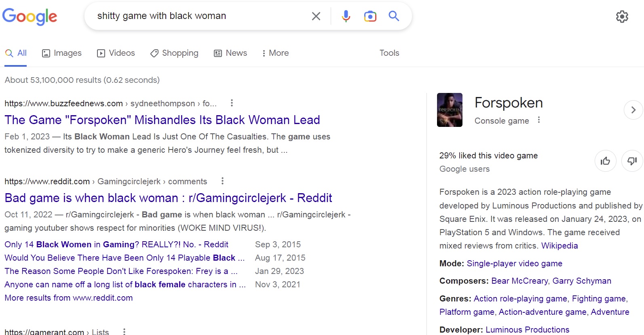This screenshot has width=644, height=335.
Task: Open options for reddit Gamingcirclejerk result
Action: click(222, 181)
